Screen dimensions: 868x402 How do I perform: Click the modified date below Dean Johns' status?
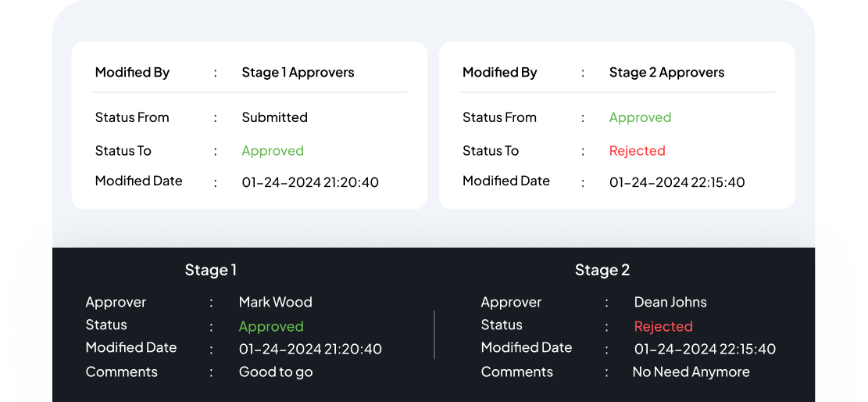[705, 349]
